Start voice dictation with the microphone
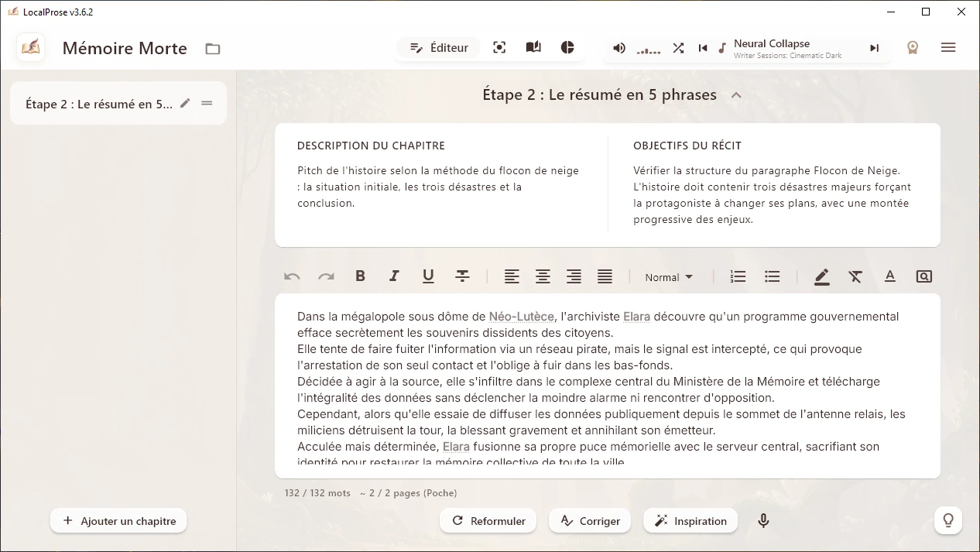The height and width of the screenshot is (552, 980). 763,521
